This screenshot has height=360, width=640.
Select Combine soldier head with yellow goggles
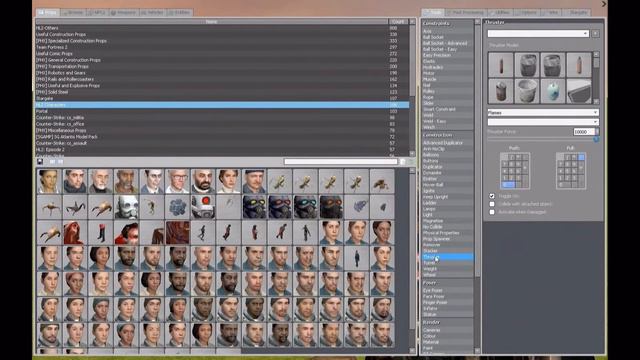pos(254,207)
